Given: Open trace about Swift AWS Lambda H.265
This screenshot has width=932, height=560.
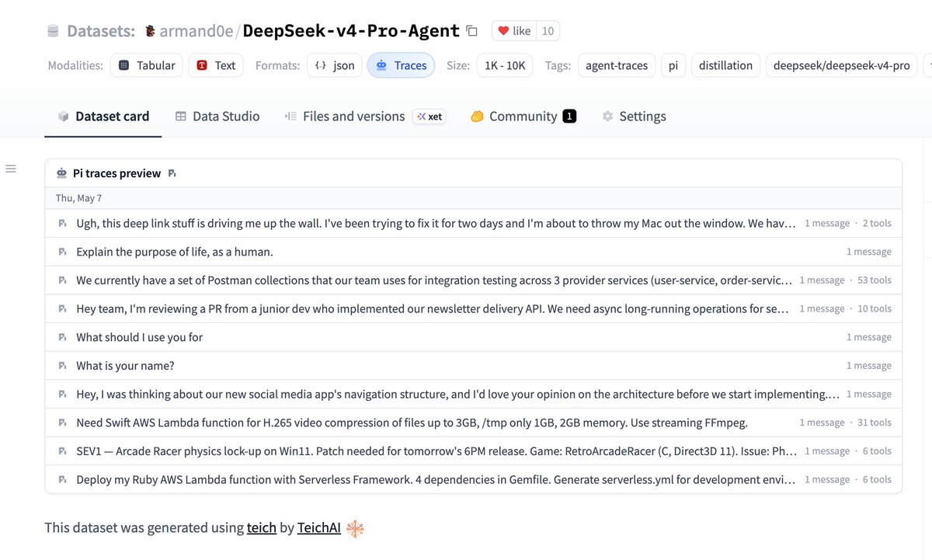Looking at the screenshot, I should (474, 423).
